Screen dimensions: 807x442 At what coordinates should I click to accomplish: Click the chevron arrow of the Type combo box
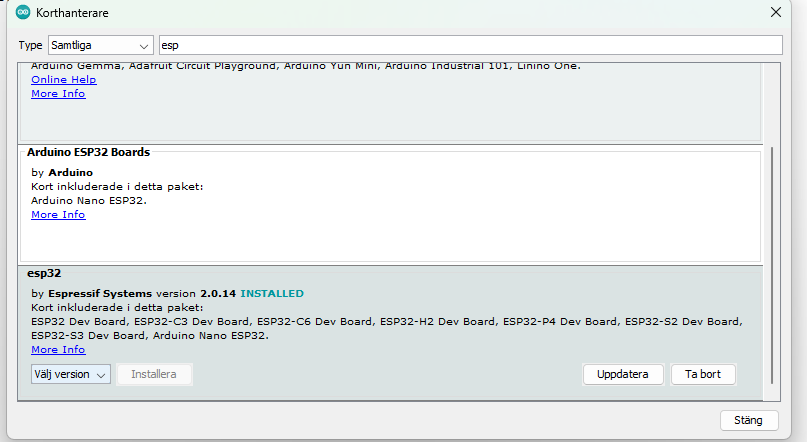click(x=144, y=46)
